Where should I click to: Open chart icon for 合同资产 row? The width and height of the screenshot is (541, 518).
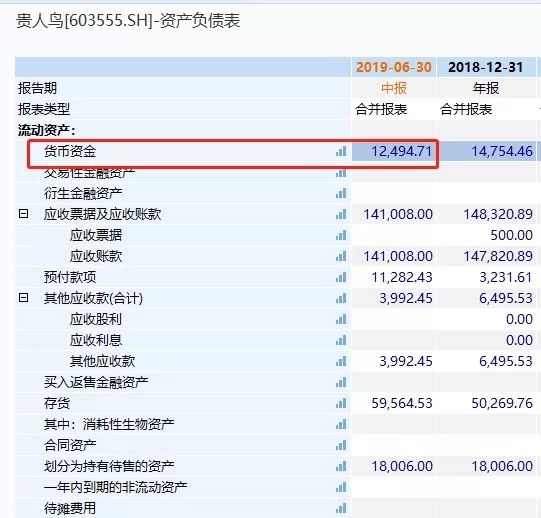[341, 445]
